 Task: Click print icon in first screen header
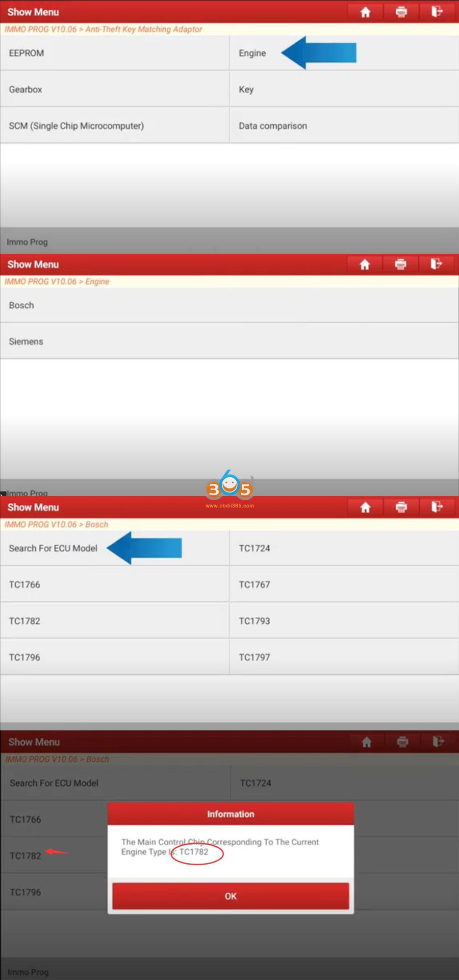(401, 12)
